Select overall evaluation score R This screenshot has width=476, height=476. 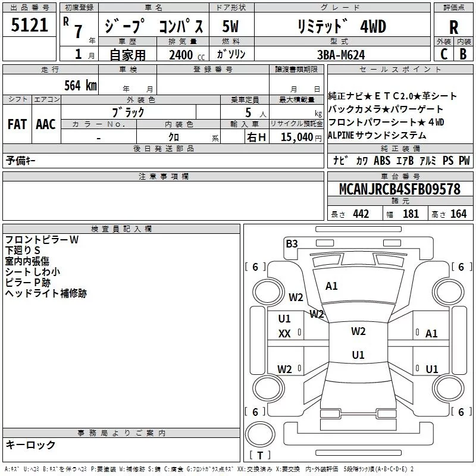pos(453,27)
